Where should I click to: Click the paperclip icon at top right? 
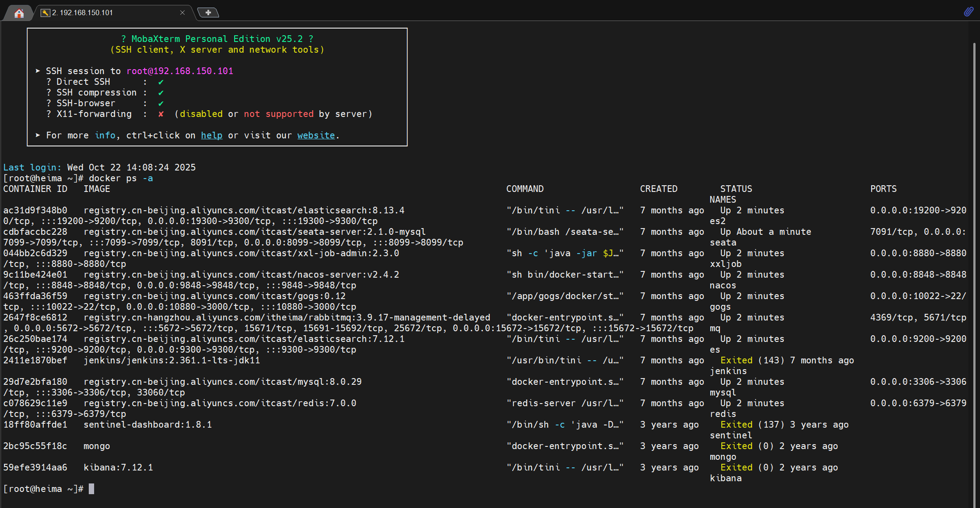(968, 12)
